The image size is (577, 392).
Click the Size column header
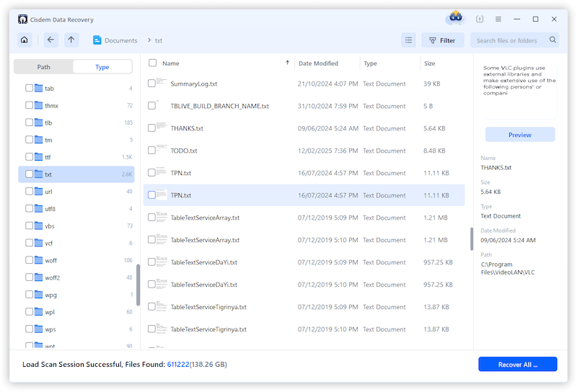click(429, 63)
